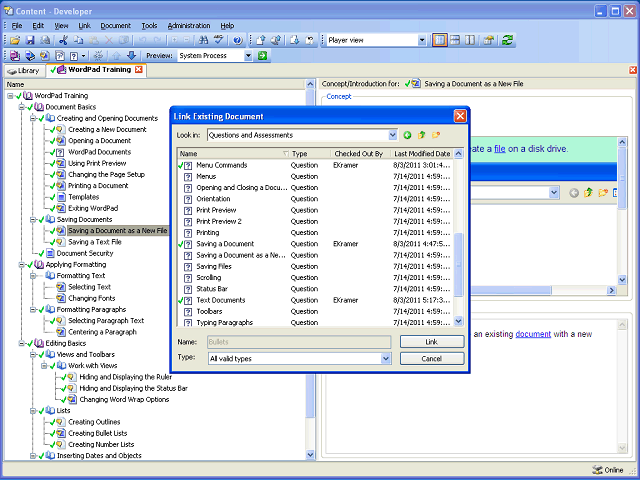
Task: Click the Cut scissors icon
Action: (63, 40)
